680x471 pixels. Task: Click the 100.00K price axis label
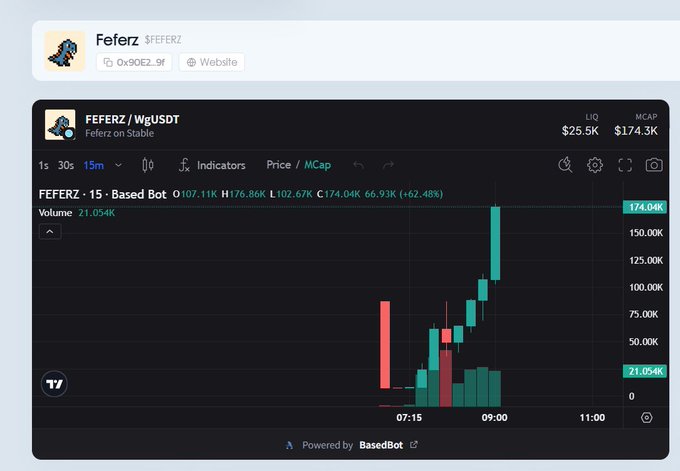click(x=646, y=288)
